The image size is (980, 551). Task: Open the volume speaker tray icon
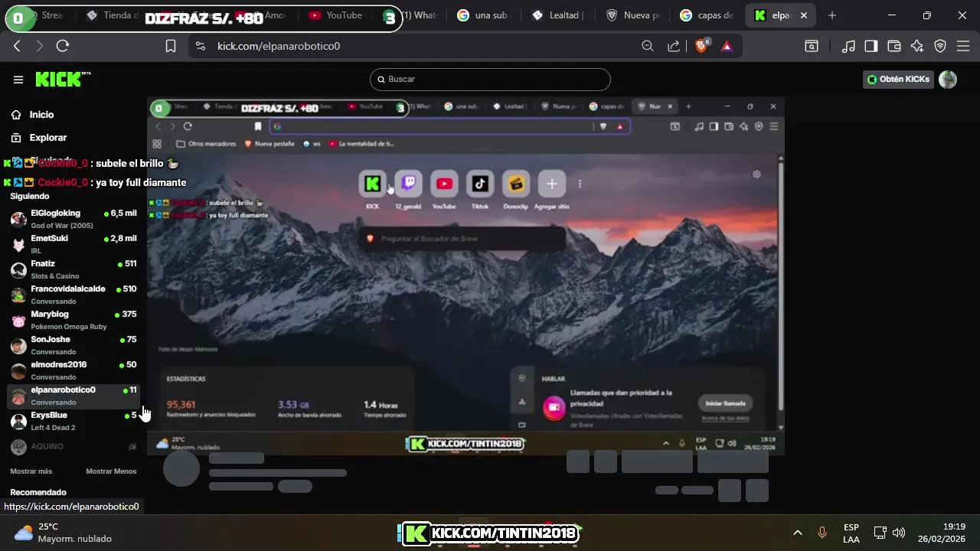pos(899,533)
